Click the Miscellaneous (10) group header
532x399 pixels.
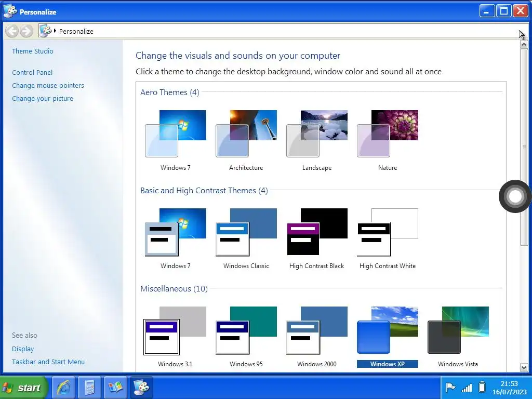[174, 289]
